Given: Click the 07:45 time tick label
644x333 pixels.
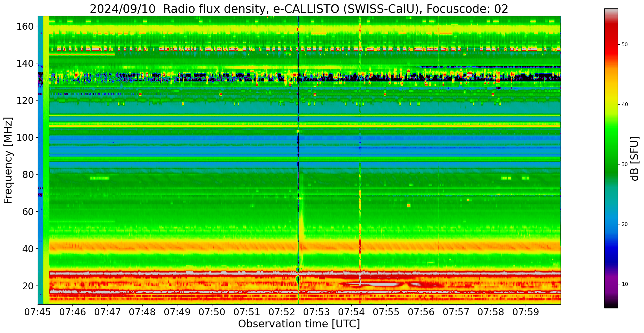Looking at the screenshot, I should coord(38,312).
